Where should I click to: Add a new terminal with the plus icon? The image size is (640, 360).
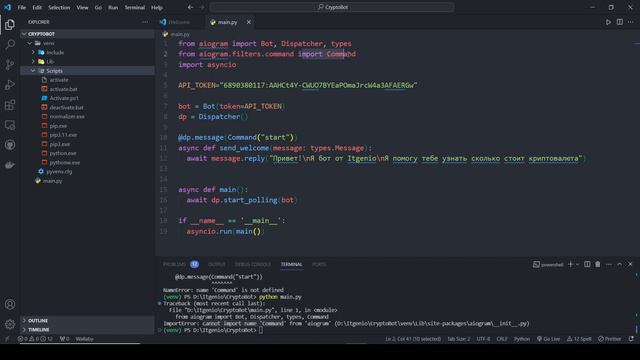[570, 264]
